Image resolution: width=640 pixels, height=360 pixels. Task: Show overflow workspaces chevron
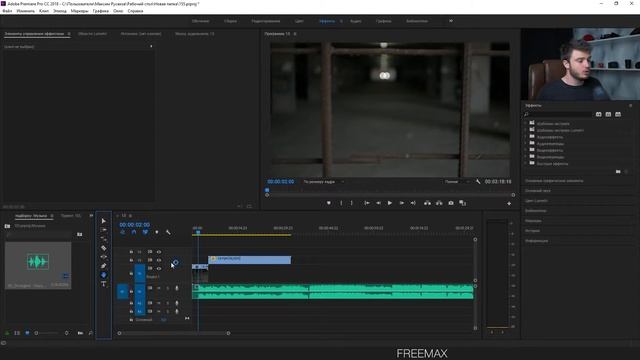pos(451,21)
